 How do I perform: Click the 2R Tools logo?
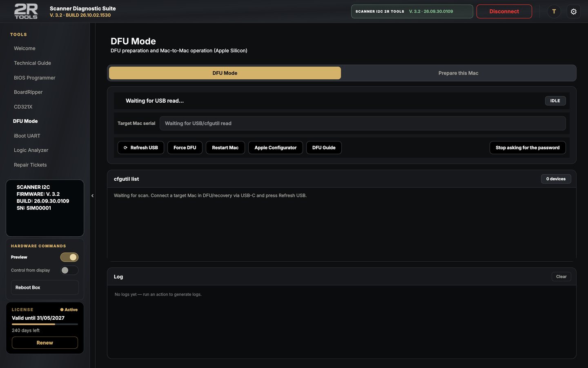click(x=26, y=11)
